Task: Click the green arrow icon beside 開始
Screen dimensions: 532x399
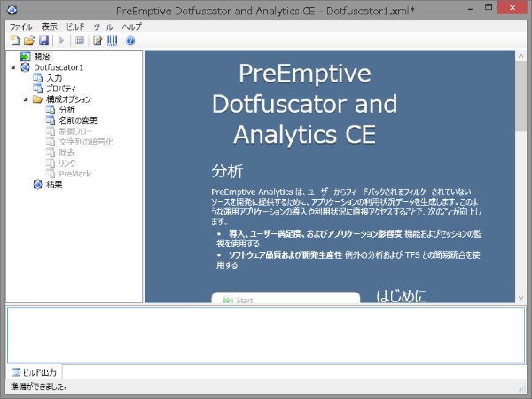Action: (25, 57)
